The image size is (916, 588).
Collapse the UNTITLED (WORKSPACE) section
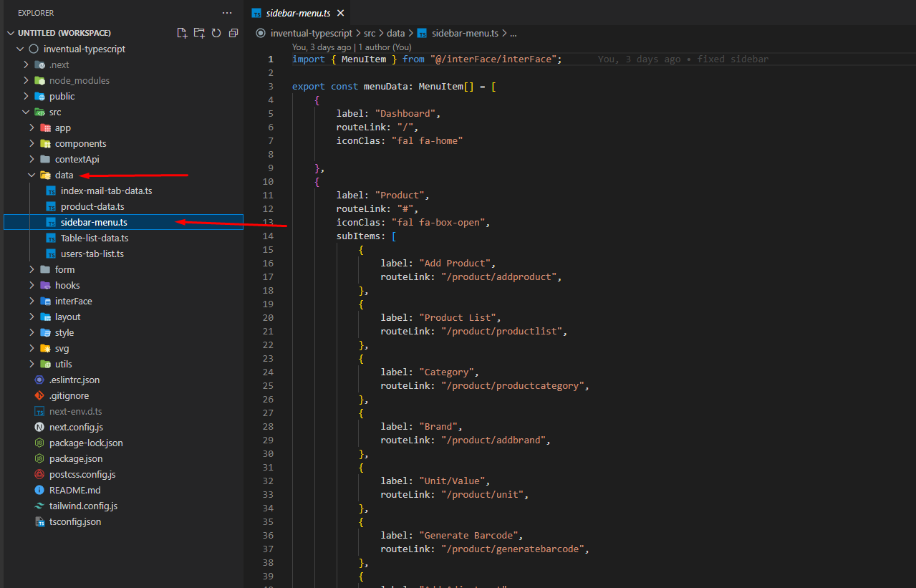point(10,33)
